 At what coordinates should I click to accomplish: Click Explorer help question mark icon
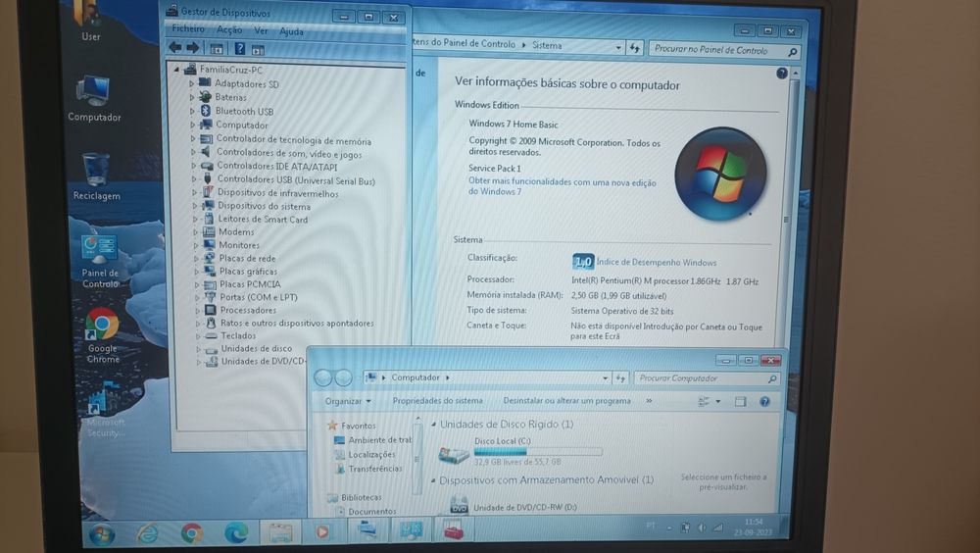point(764,402)
